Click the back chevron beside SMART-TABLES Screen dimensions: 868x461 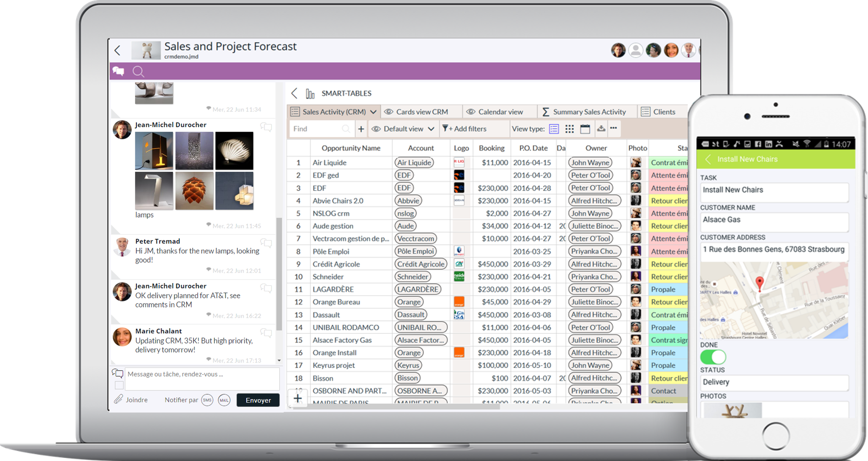click(x=294, y=93)
